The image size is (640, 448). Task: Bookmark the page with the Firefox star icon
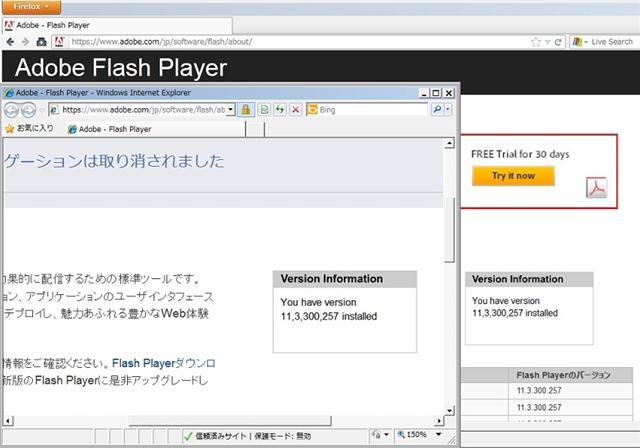point(536,42)
